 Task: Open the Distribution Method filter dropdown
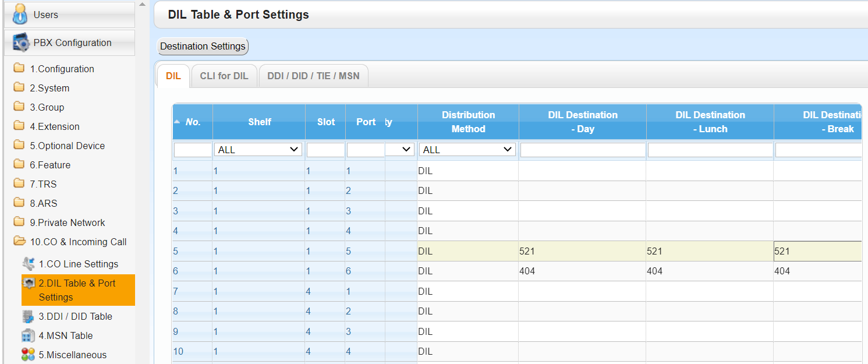(467, 150)
